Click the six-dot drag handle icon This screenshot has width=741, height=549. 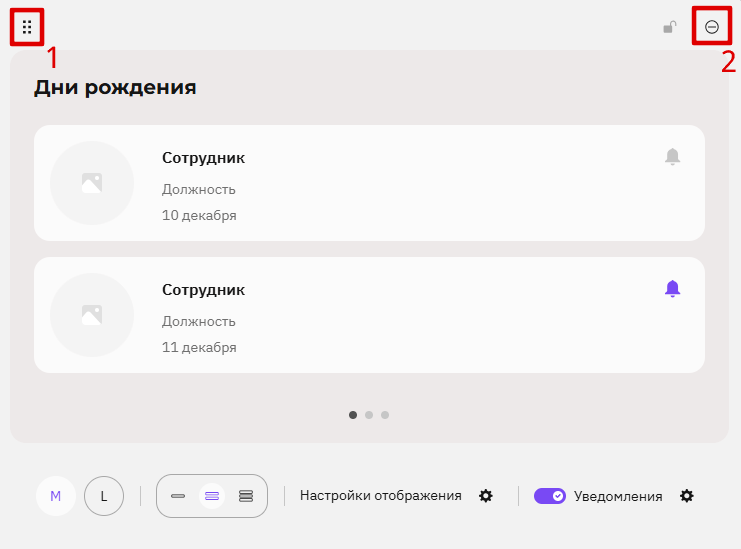[27, 27]
